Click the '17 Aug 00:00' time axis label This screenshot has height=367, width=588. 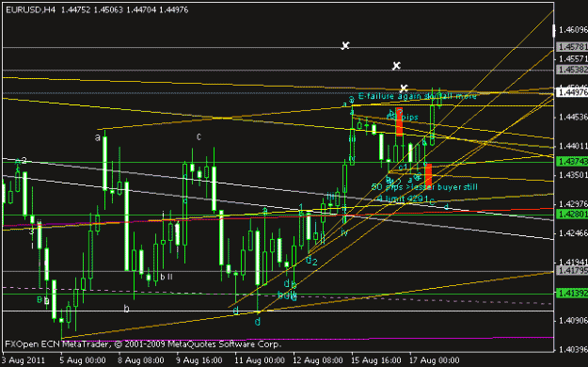pos(434,360)
